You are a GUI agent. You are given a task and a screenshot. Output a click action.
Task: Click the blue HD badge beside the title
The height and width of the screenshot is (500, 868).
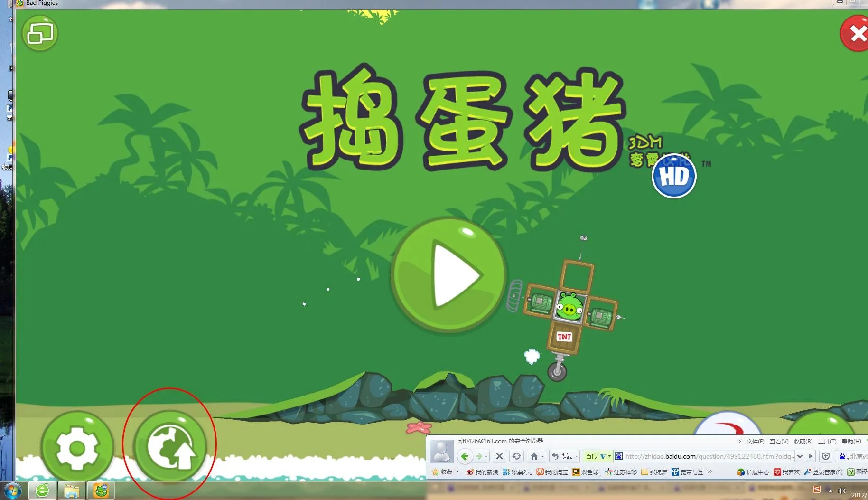(x=674, y=176)
